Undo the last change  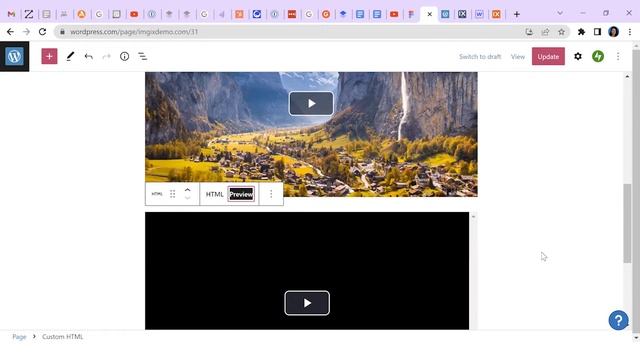[x=89, y=56]
